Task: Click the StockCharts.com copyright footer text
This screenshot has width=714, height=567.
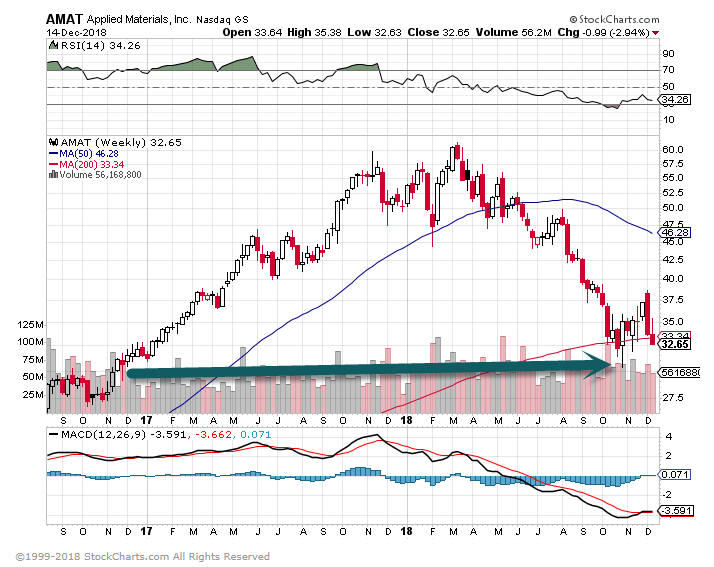Action: (x=143, y=557)
